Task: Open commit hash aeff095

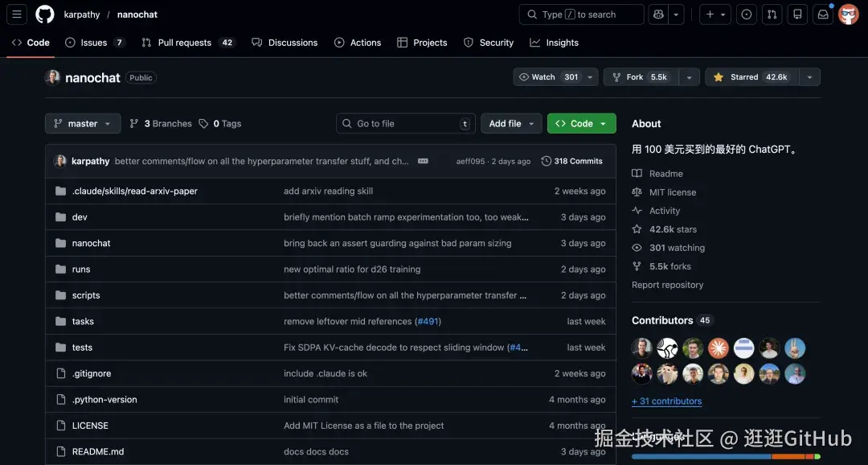Action: pyautogui.click(x=470, y=161)
